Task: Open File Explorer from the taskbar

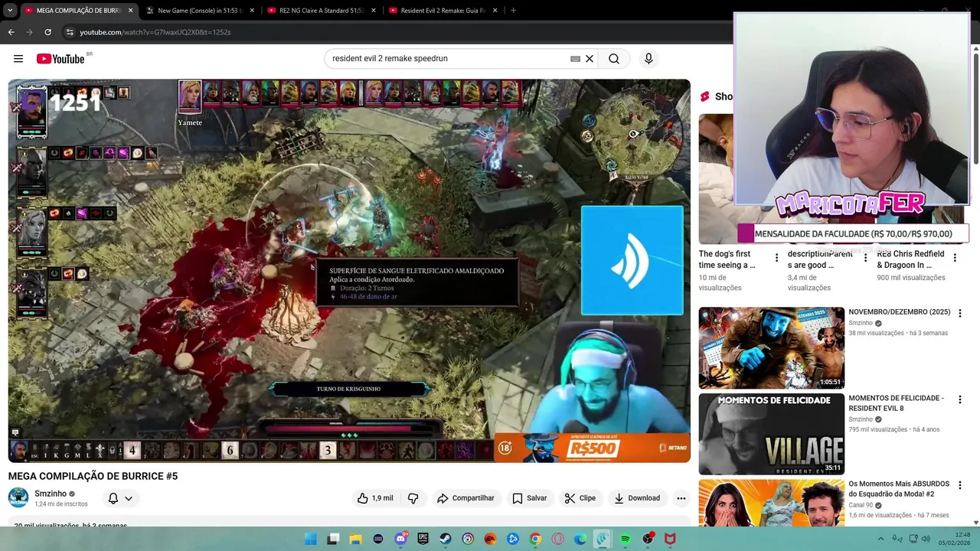Action: (355, 539)
